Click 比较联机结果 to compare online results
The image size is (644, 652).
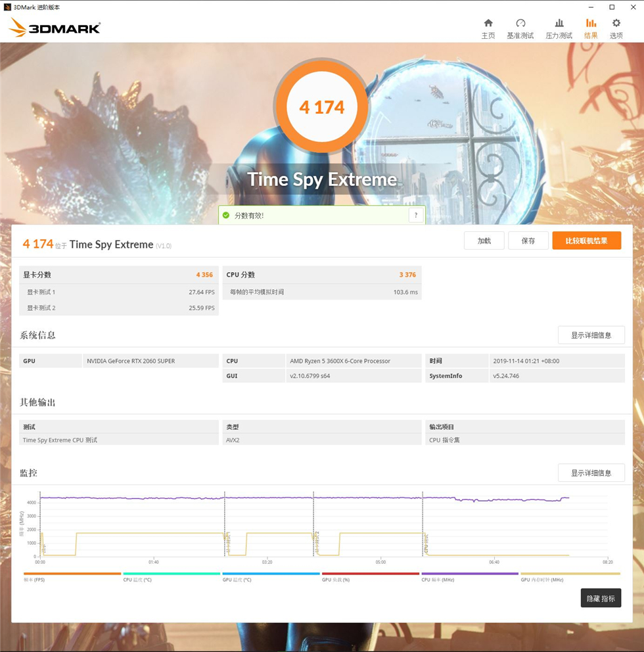point(586,241)
